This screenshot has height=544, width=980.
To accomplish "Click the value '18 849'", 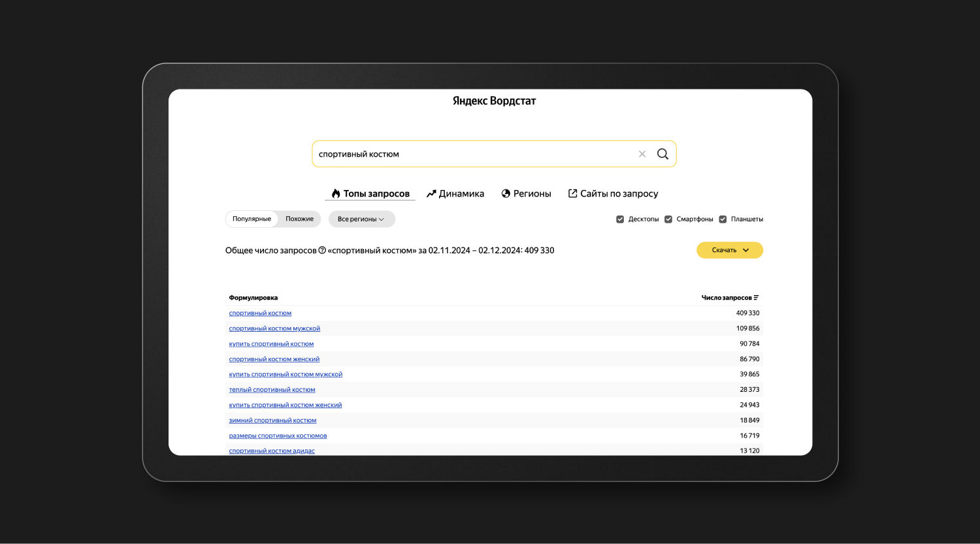I will tap(749, 421).
